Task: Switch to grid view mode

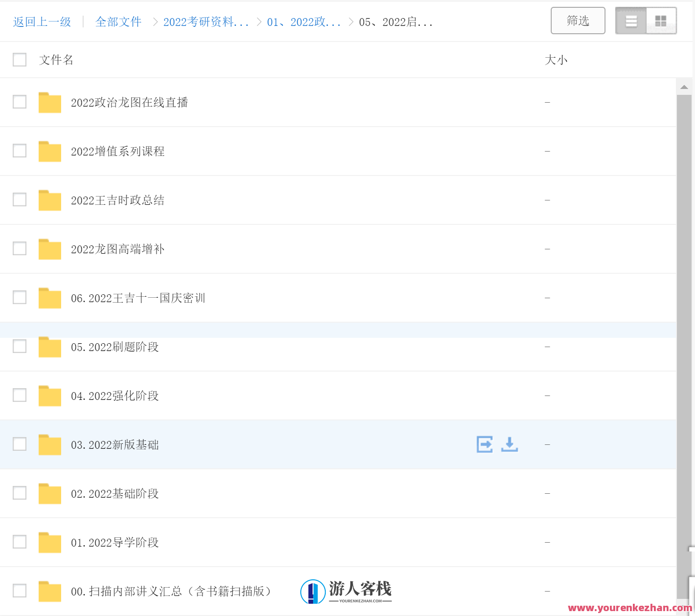Action: 661,21
